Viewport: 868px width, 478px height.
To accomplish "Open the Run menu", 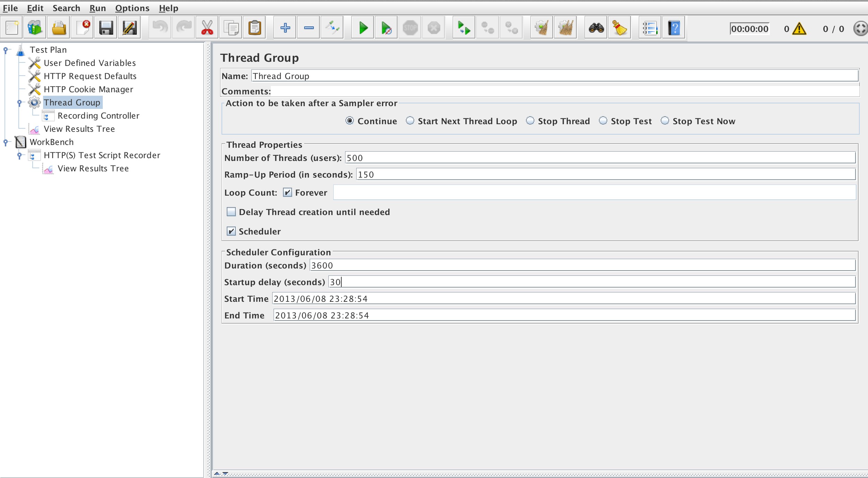I will [x=98, y=8].
